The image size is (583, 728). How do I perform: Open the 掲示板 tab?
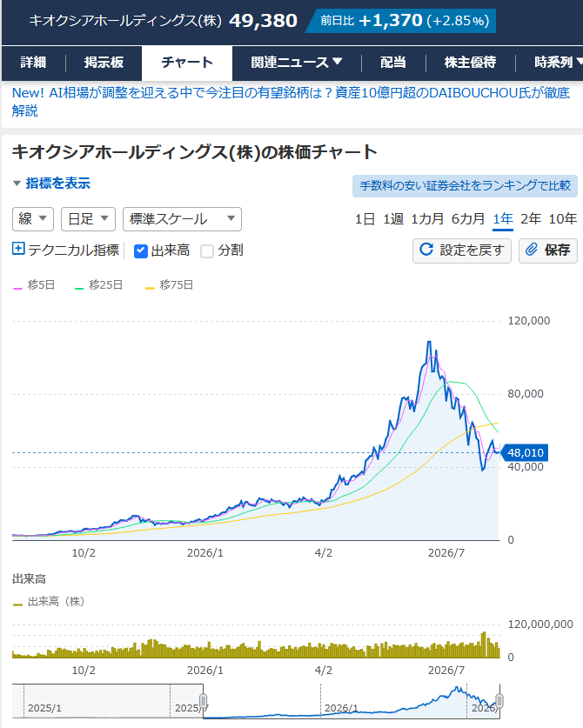coord(104,63)
